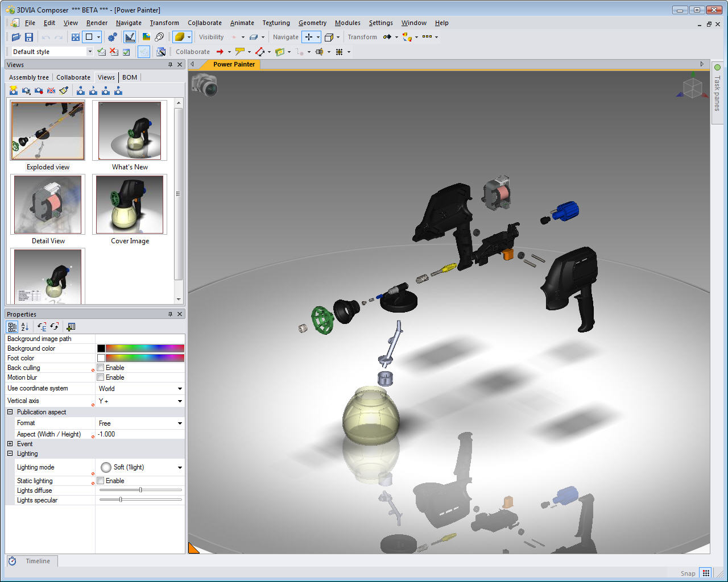Select the Cover Image view thumbnail
Image resolution: width=728 pixels, height=582 pixels.
click(130, 205)
